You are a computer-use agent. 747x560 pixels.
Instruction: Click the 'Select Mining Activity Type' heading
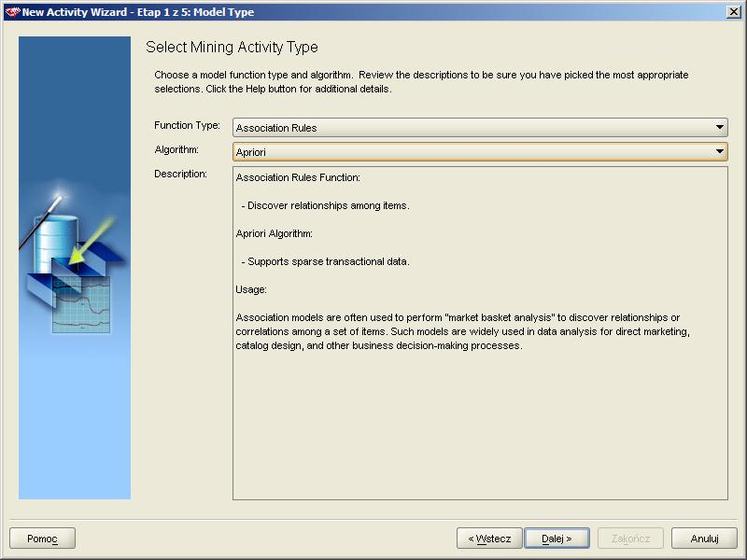[x=232, y=48]
